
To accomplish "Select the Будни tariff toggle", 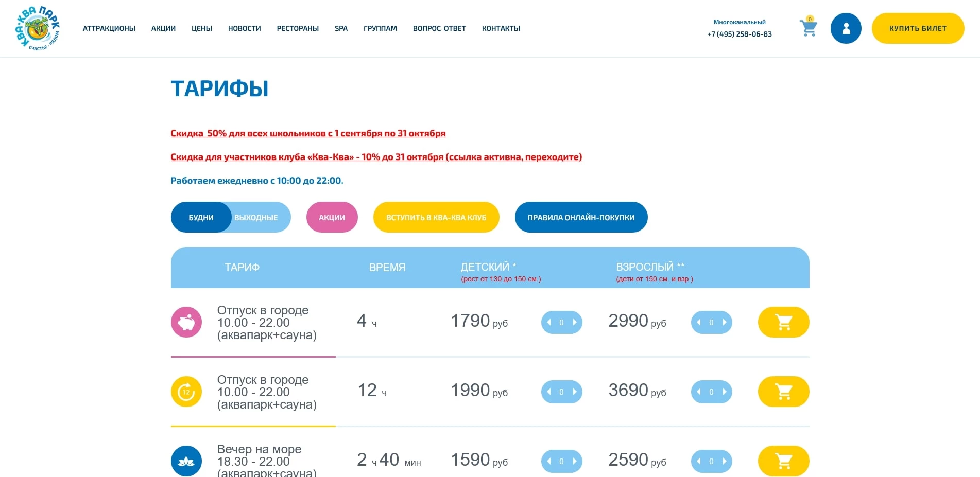I will tap(201, 218).
